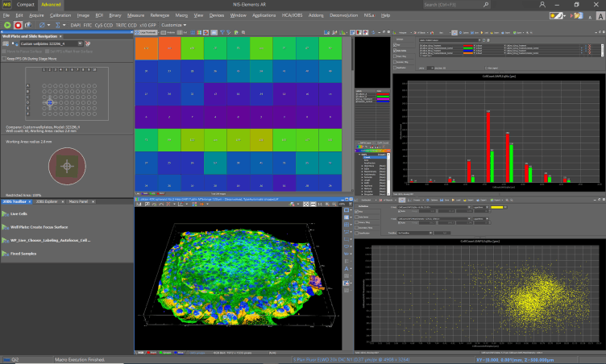Open the Customize dropdown in toolbar
The image size is (606, 364).
tap(174, 25)
